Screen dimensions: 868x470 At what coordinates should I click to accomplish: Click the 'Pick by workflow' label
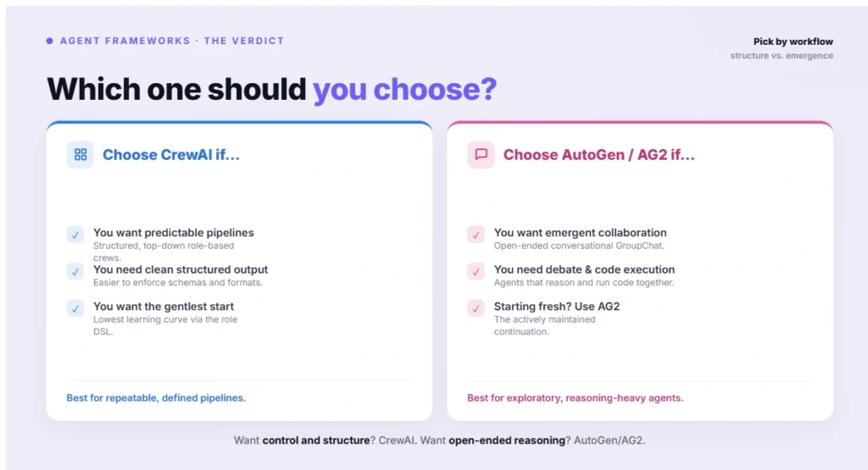click(x=793, y=41)
